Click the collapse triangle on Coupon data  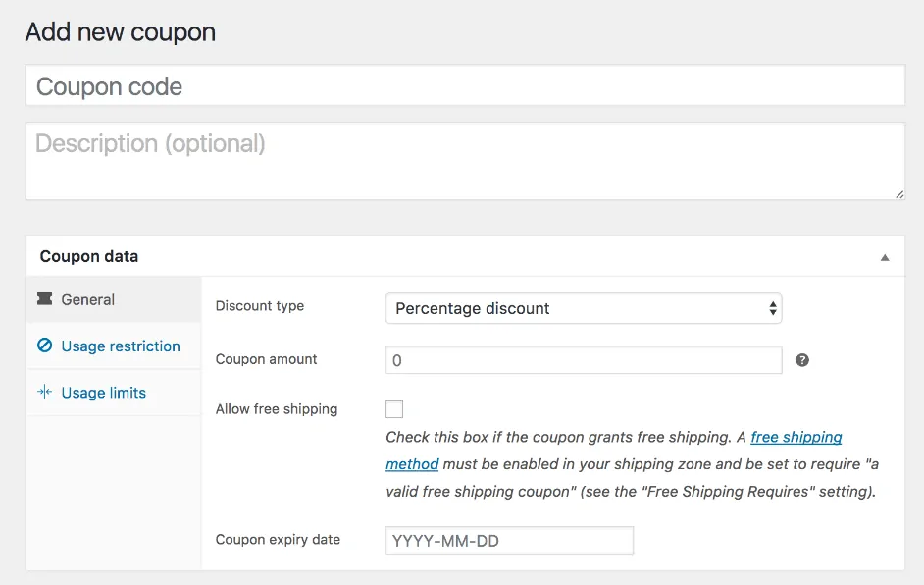coord(884,255)
